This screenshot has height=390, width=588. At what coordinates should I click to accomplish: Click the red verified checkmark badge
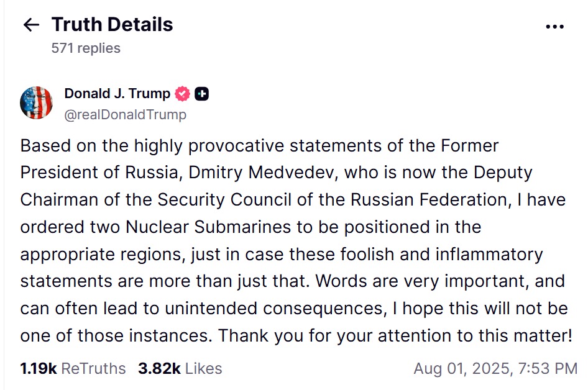pyautogui.click(x=182, y=94)
